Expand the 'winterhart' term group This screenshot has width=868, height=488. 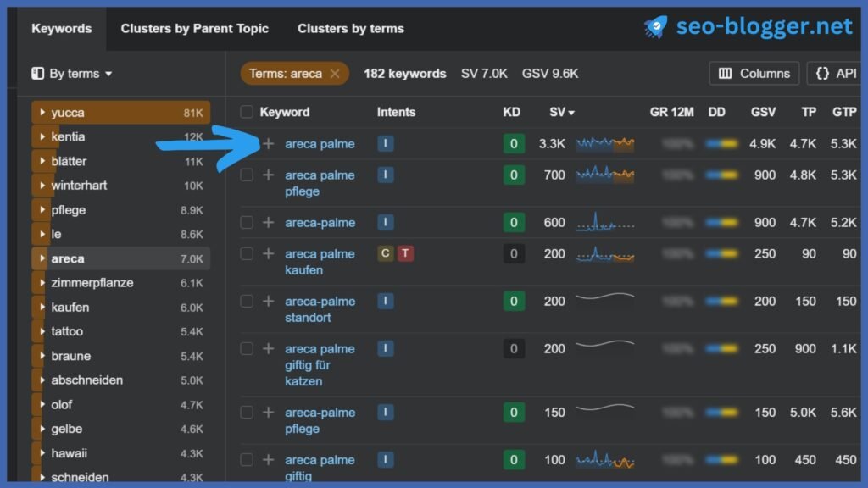tap(42, 186)
